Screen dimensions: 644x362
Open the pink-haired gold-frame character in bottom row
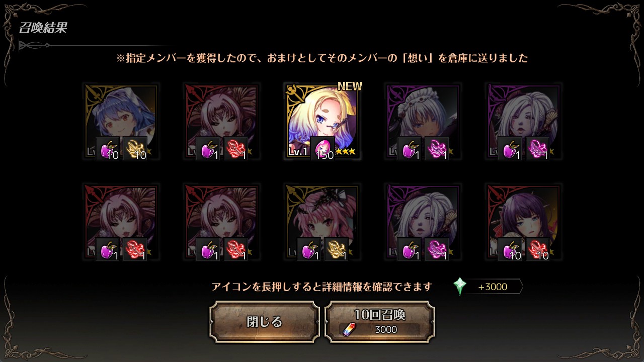coord(322,222)
